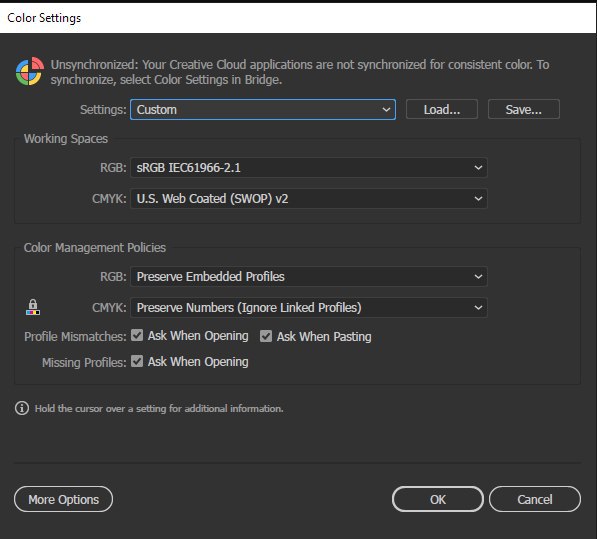Expand the RGB working space dropdown
Image resolution: width=597 pixels, height=539 pixels.
(309, 167)
